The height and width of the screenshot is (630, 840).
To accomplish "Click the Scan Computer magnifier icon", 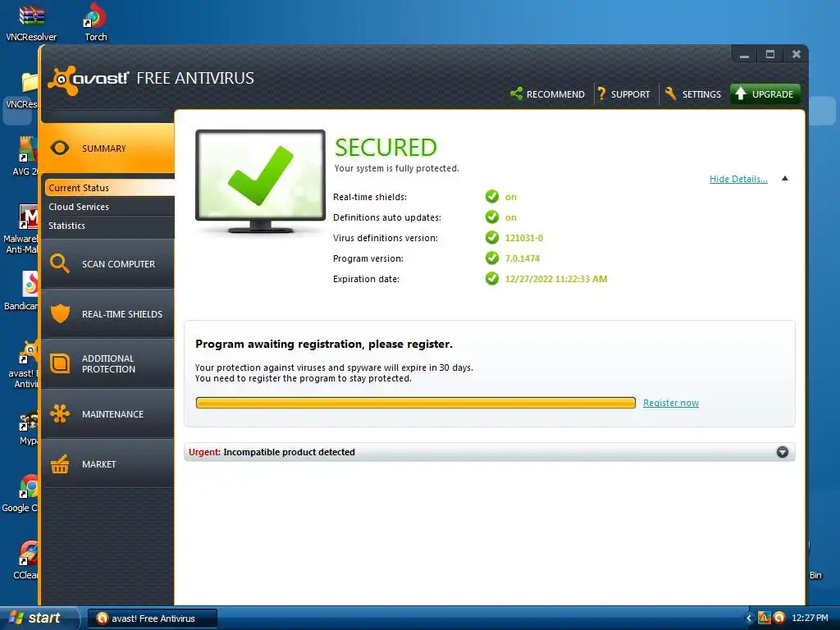I will 59,263.
